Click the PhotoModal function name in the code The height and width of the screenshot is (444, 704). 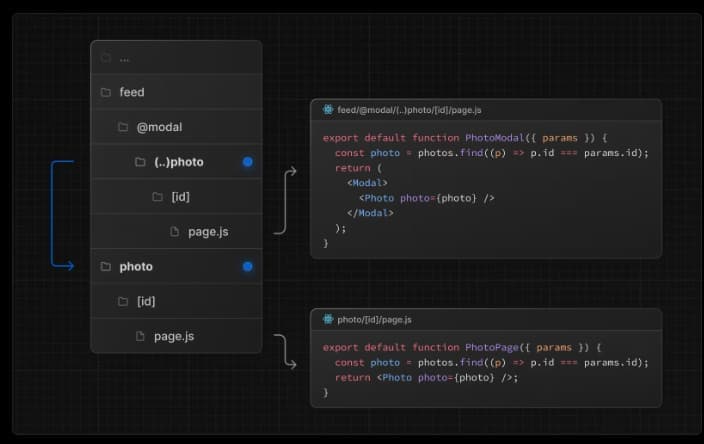click(x=494, y=138)
